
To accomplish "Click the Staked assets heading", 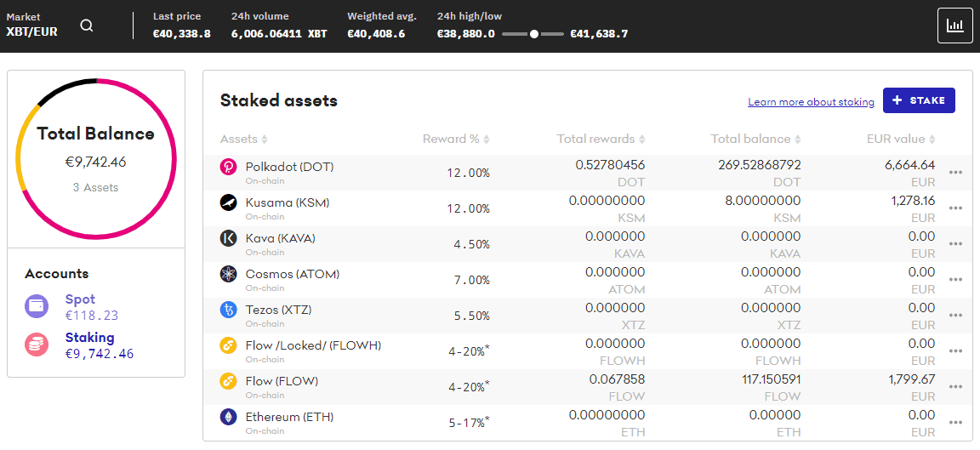I will pos(279,100).
